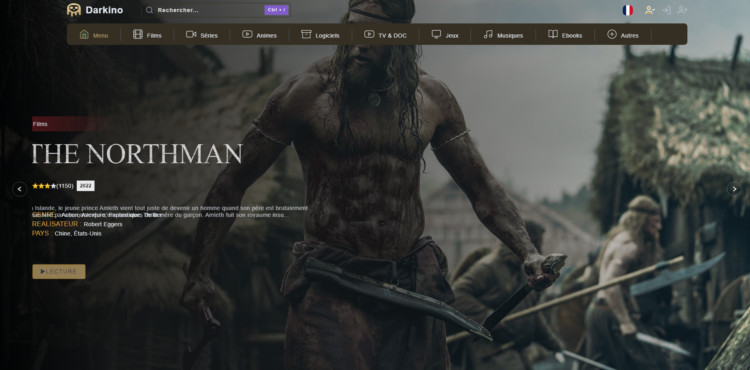Click the (1150) votes count
This screenshot has width=750, height=370.
[x=65, y=186]
